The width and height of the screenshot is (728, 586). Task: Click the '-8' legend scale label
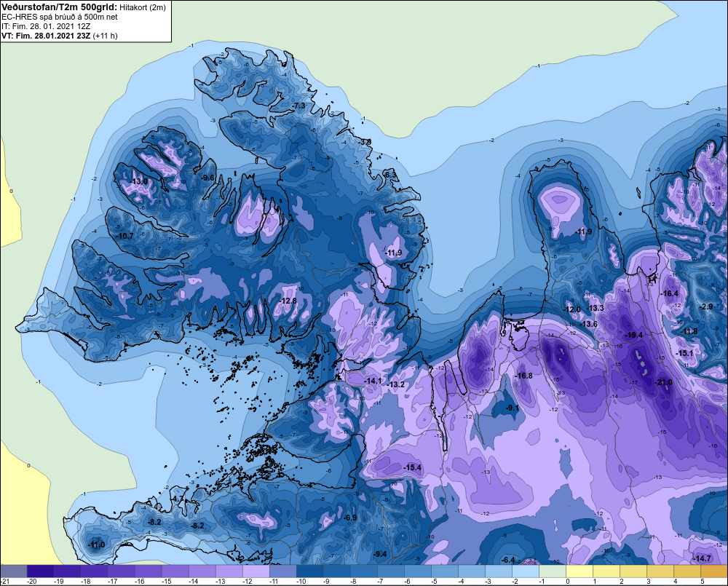click(354, 582)
